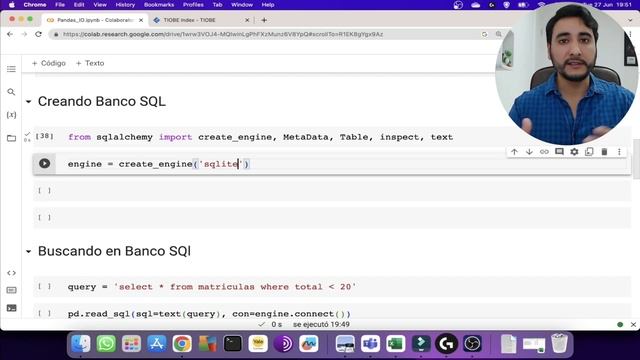Open a new Chrome tab

[264, 20]
